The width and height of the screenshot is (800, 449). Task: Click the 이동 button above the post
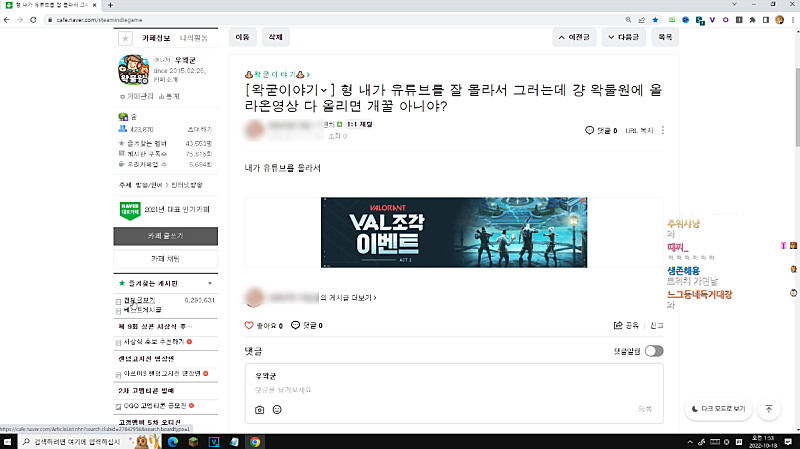(242, 37)
